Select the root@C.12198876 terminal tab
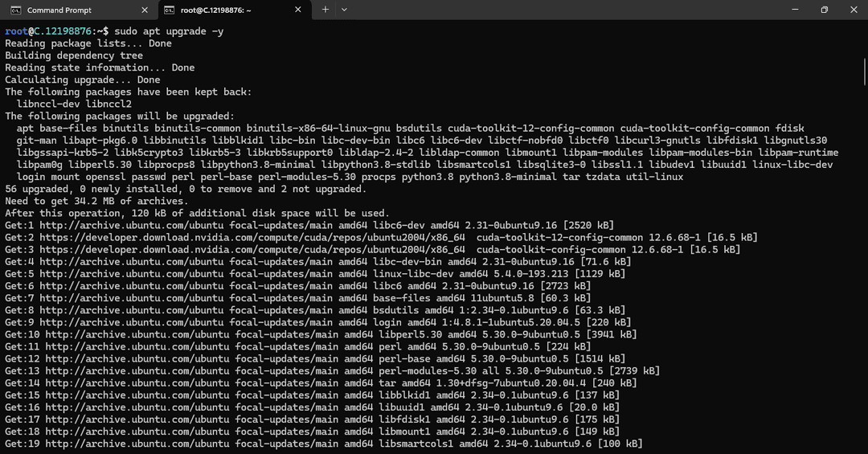This screenshot has width=868, height=454. [217, 10]
